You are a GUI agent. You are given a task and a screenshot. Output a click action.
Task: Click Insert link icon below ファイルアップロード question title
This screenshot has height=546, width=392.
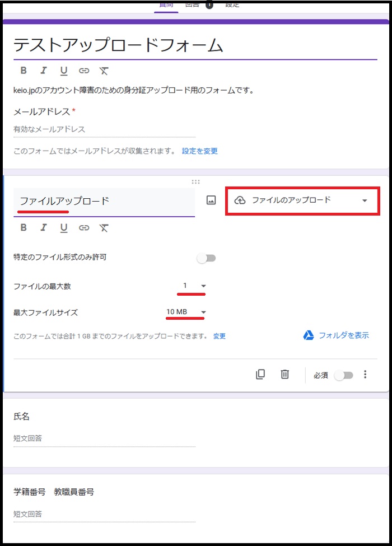click(84, 227)
